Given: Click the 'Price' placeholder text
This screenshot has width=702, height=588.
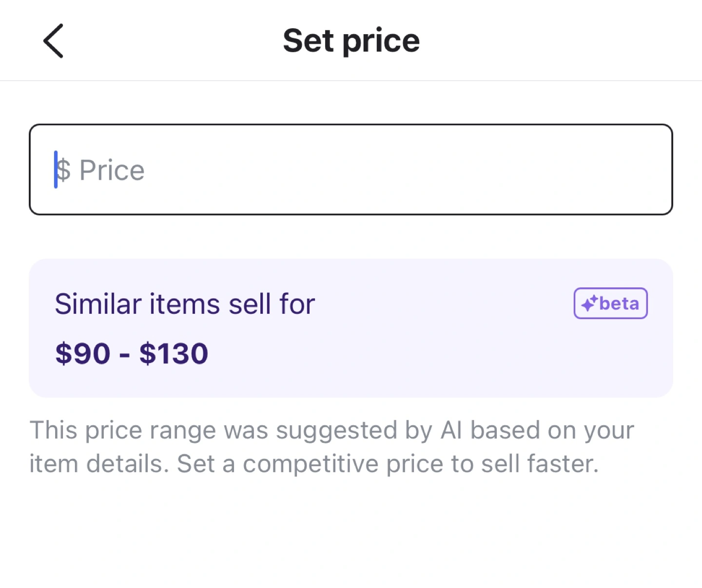Looking at the screenshot, I should tap(112, 171).
